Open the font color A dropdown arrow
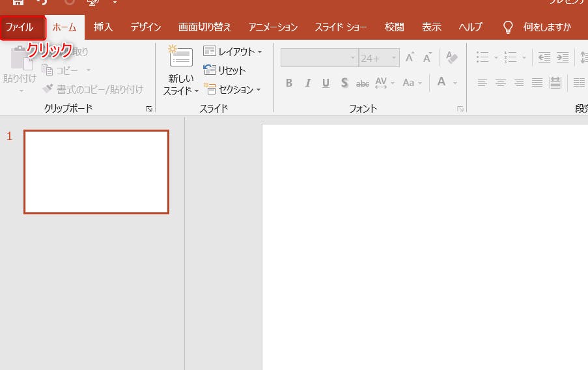Screen dimensions: 588x370 pos(455,83)
